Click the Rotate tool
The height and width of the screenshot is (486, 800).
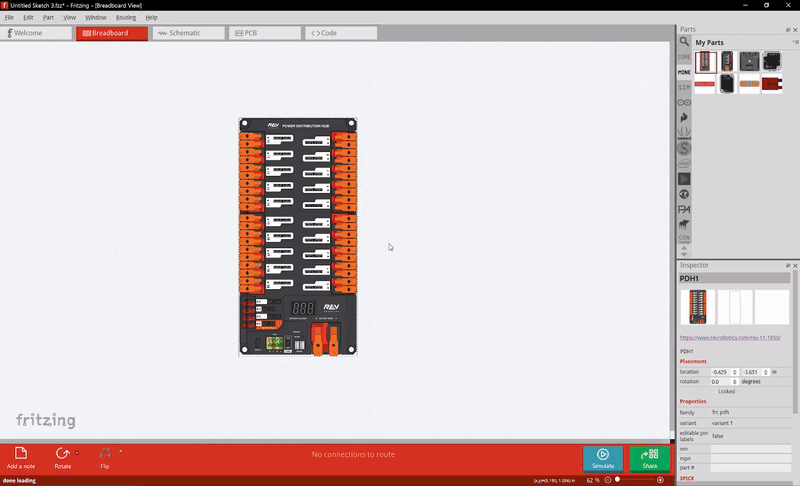tap(63, 457)
